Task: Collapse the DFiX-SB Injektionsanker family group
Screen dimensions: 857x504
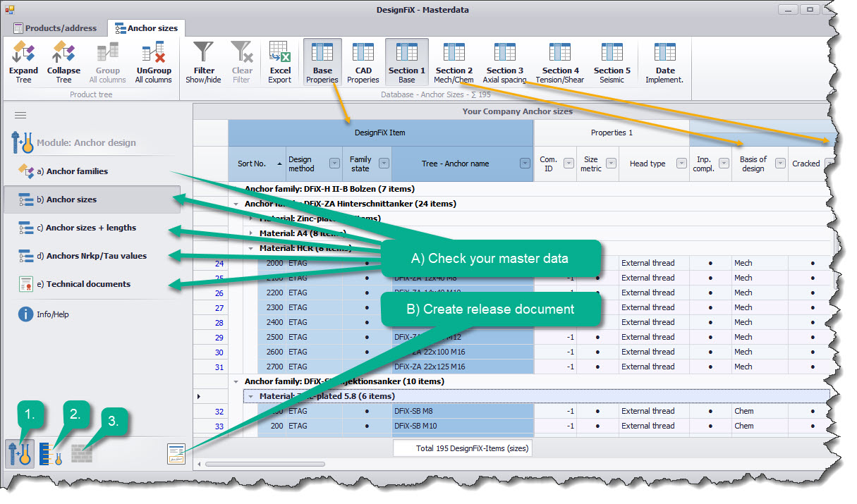Action: 236,381
